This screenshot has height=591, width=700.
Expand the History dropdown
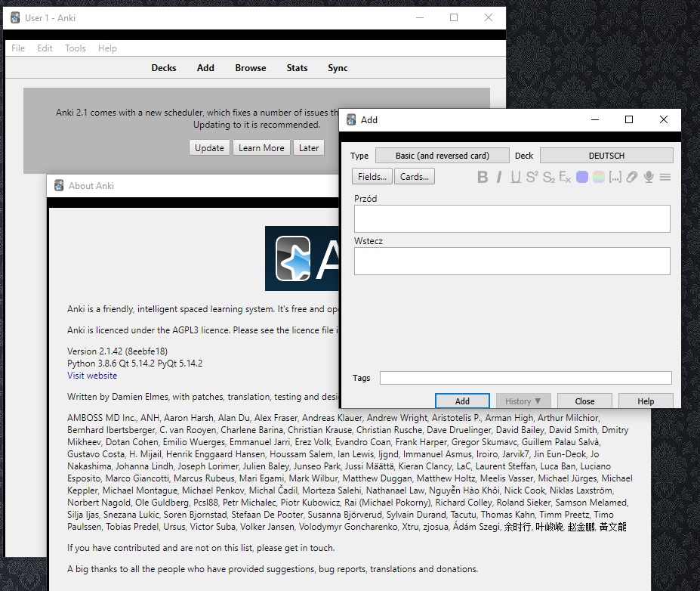click(523, 401)
